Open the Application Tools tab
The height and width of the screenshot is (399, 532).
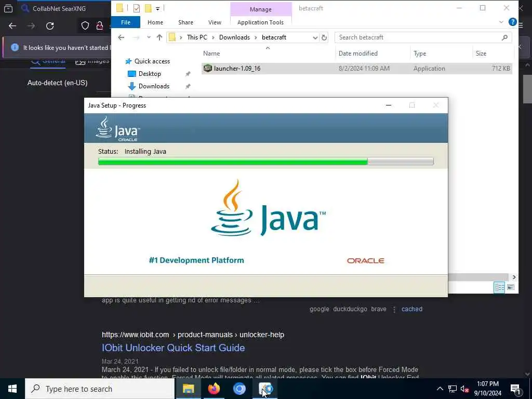260,22
